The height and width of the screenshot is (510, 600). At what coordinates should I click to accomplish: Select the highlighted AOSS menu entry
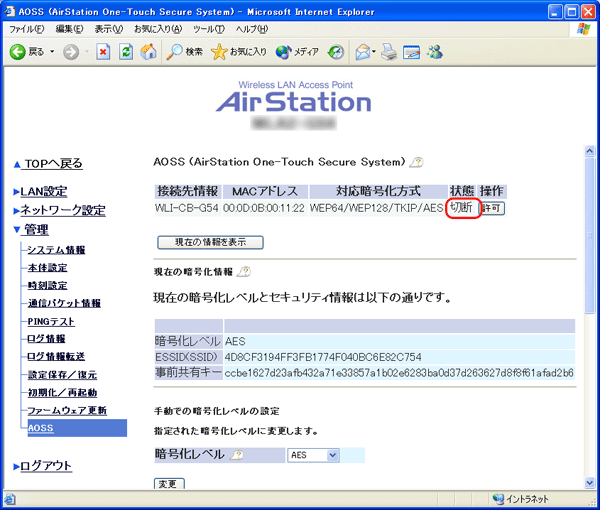tap(77, 428)
